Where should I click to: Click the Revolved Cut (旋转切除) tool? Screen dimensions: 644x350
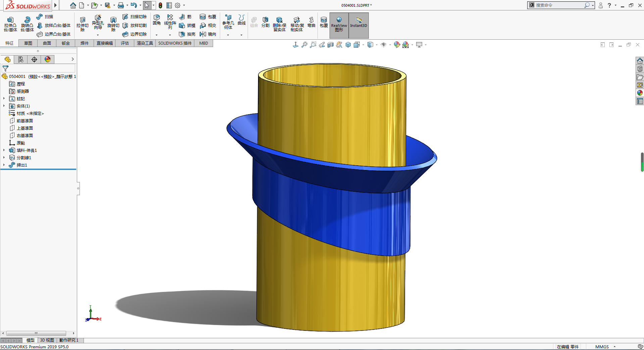113,24
